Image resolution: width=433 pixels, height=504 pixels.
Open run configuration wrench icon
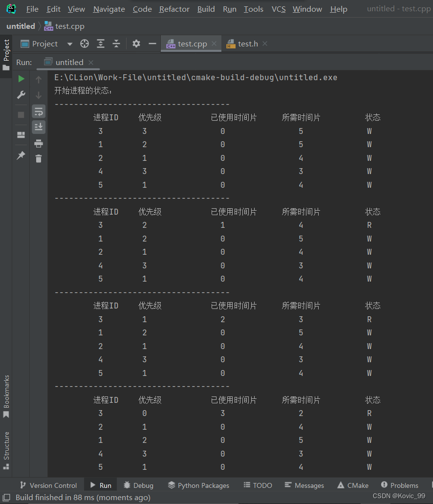[x=21, y=94]
